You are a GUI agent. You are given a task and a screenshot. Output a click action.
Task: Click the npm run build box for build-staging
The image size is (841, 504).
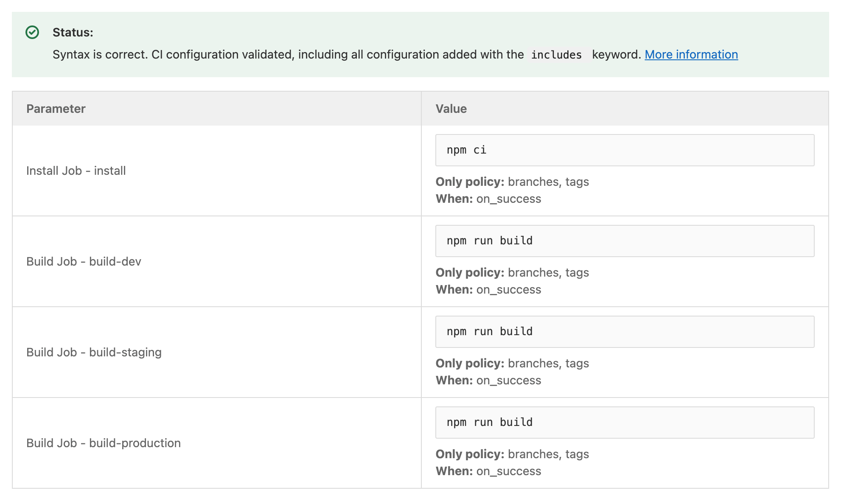tap(625, 331)
